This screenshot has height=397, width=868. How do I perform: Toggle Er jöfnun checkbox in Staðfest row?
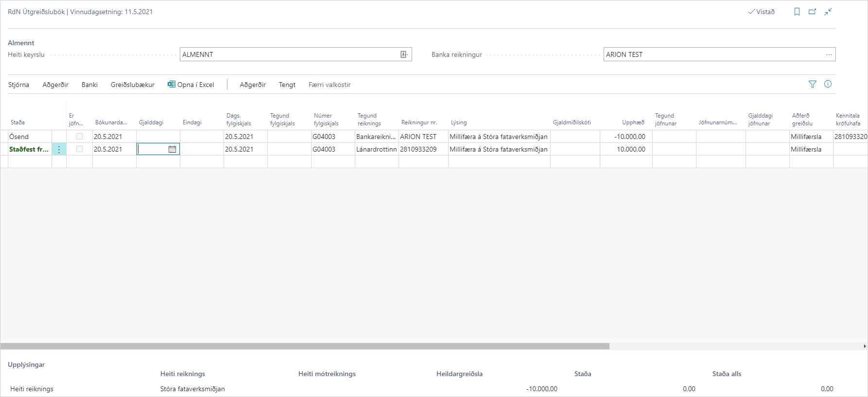tap(79, 149)
